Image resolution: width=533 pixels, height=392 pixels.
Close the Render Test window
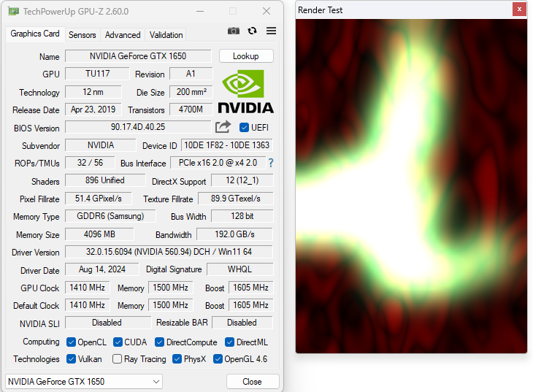[519, 9]
